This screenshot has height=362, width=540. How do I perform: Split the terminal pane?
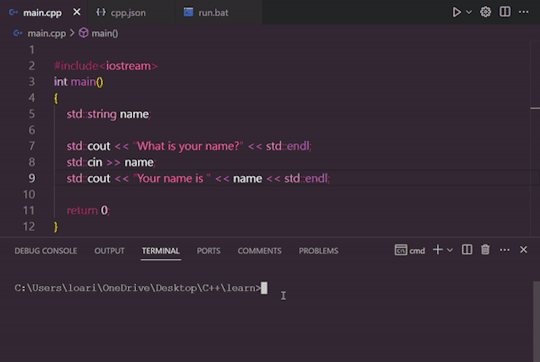467,250
